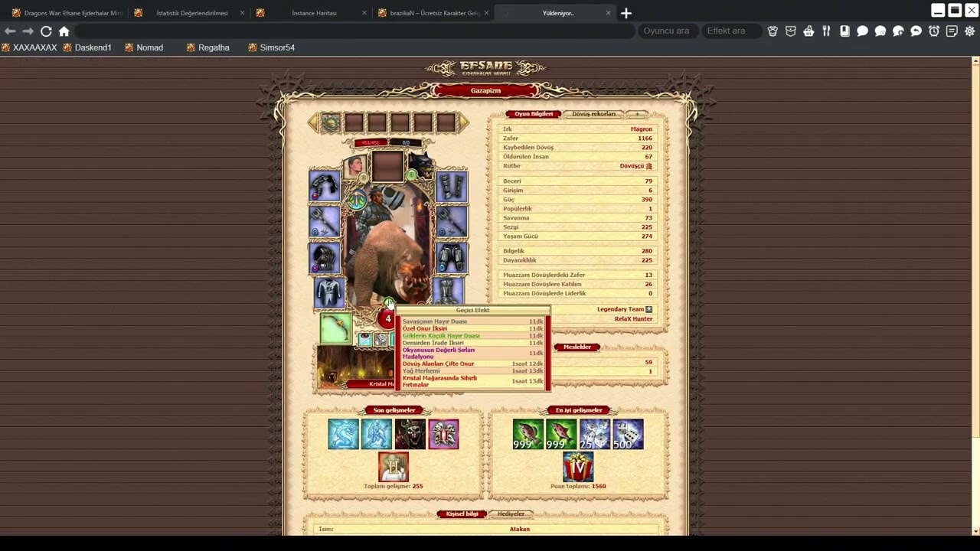Open the chat bubble with clock icon
This screenshot has width=980, height=551.
tap(880, 31)
